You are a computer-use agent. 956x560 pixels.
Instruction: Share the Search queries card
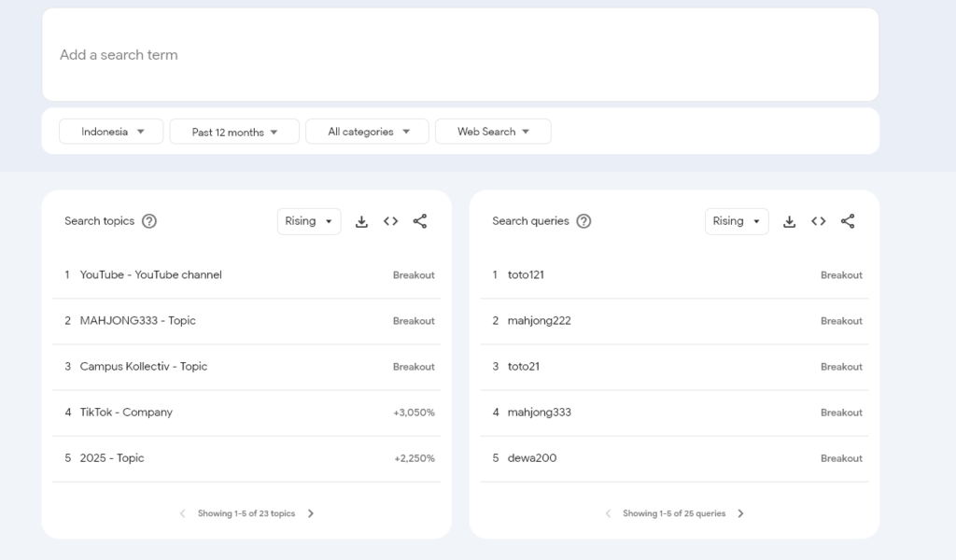(x=848, y=221)
